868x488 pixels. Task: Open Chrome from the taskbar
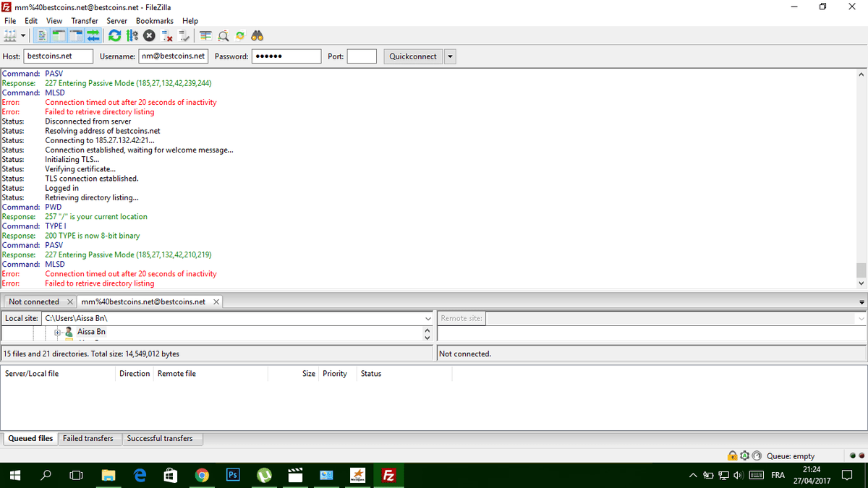pos(202,475)
